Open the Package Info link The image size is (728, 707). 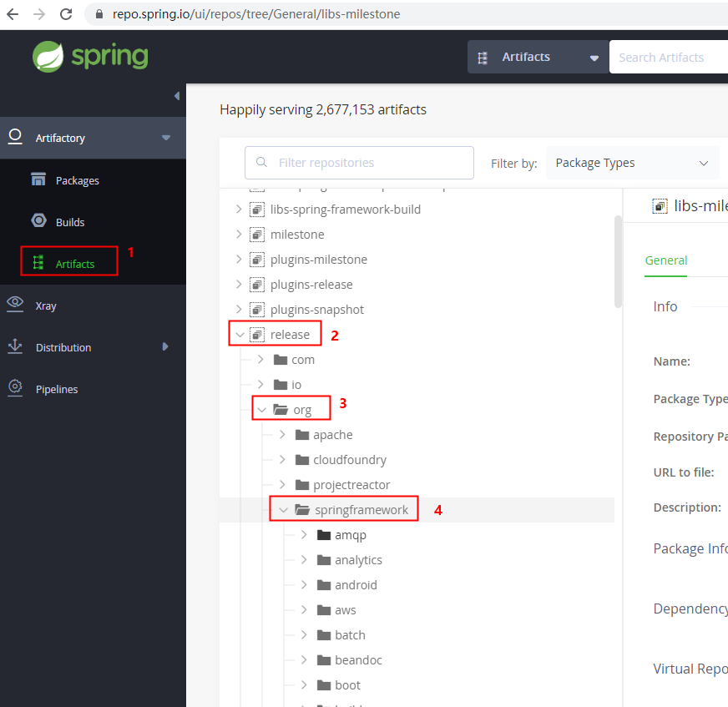[690, 548]
